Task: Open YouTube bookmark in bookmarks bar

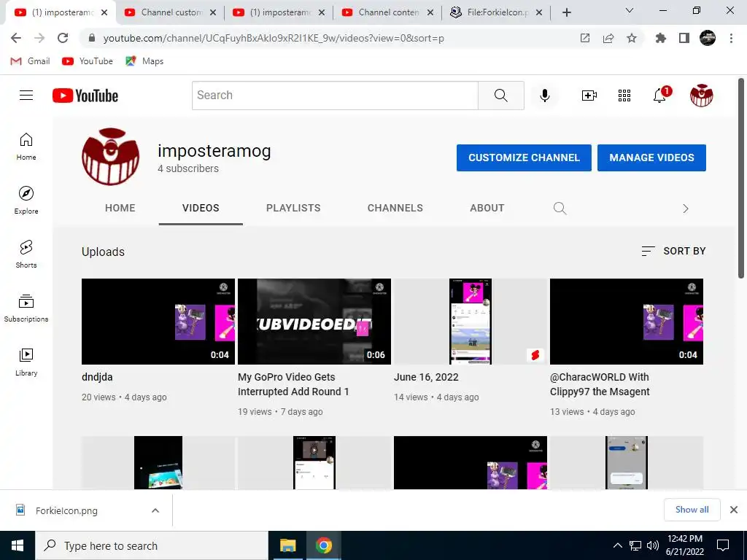Action: click(88, 61)
